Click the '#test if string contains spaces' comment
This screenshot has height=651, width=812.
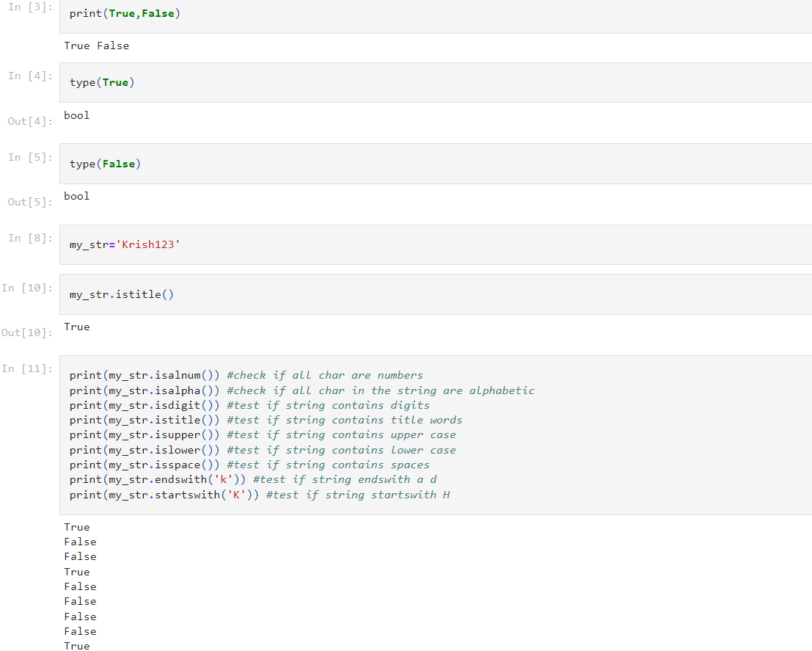328,465
